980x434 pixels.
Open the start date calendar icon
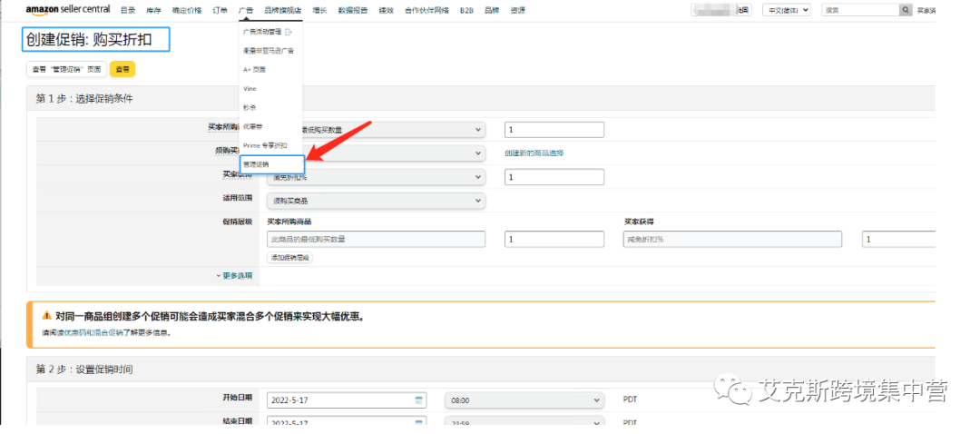[x=419, y=399]
